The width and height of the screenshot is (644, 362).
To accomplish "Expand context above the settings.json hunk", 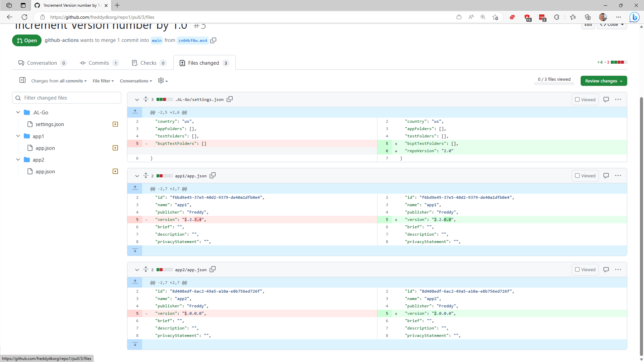I will coord(135,112).
